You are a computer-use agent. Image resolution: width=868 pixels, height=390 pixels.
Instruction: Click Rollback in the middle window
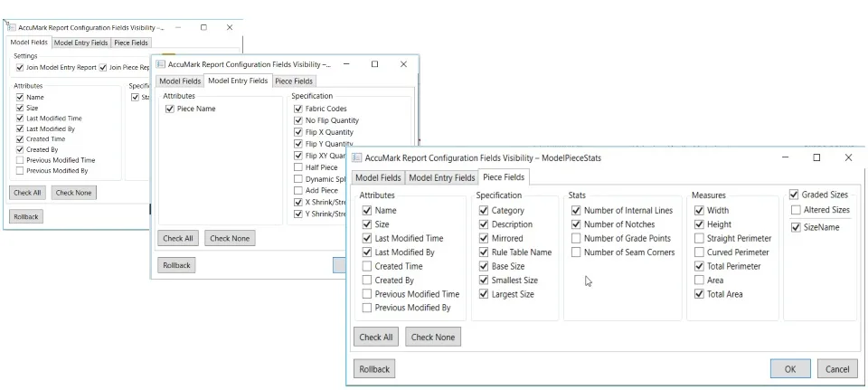pos(176,265)
